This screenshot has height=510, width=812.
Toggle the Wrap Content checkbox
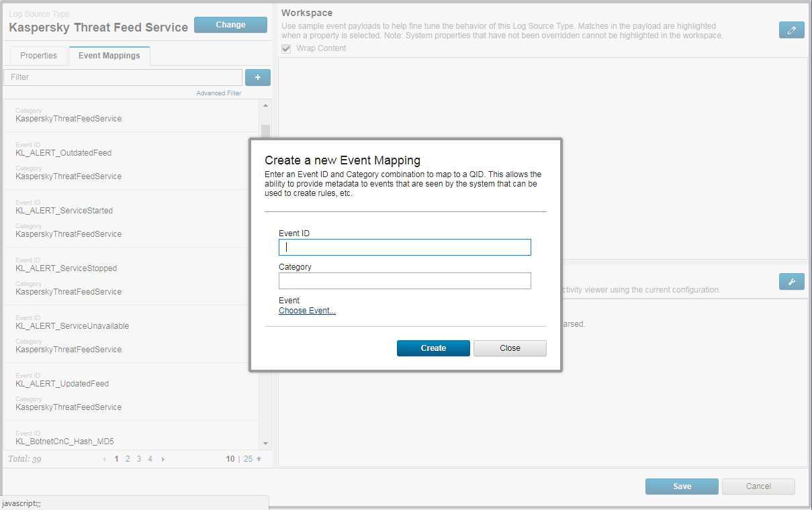point(286,48)
